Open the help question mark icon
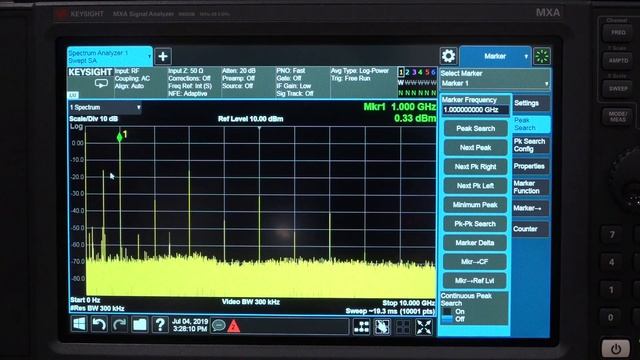Viewport: 640px width, 360px height. [160, 325]
